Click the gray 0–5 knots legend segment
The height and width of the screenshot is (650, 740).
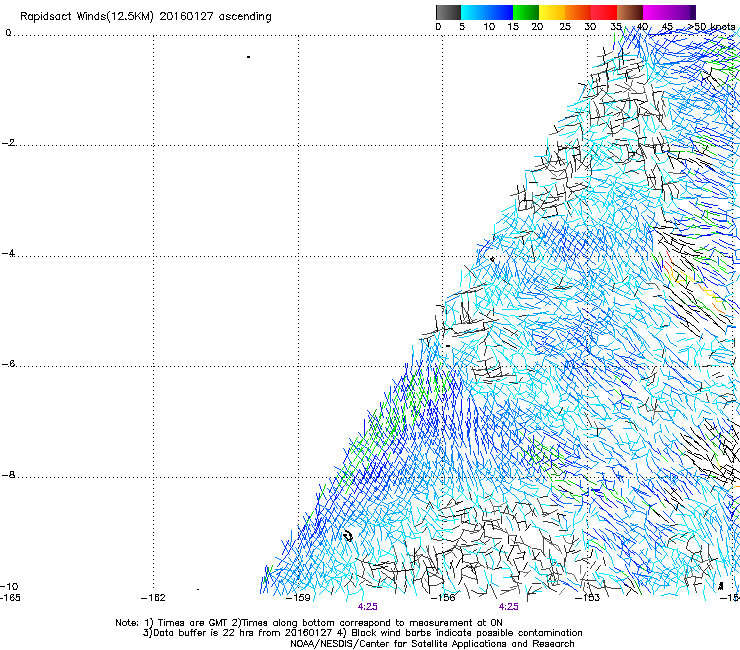(x=448, y=12)
